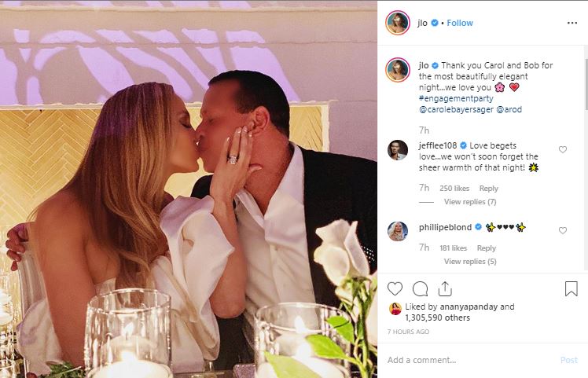
Task: Expand View replies (5)
Action: (470, 262)
